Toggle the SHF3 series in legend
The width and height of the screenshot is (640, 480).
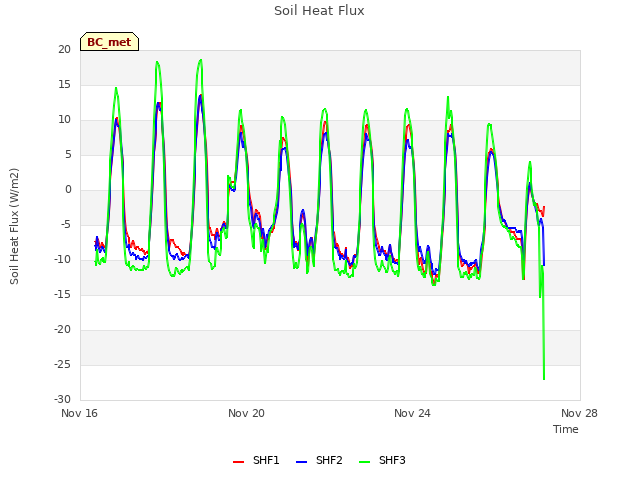click(x=382, y=461)
